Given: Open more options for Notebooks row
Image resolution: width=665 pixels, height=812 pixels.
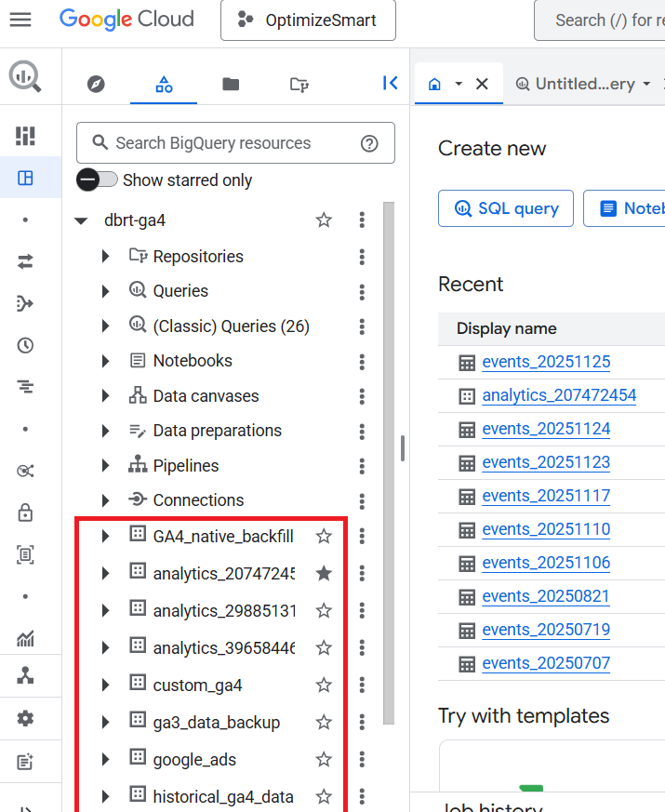Looking at the screenshot, I should pos(362,362).
